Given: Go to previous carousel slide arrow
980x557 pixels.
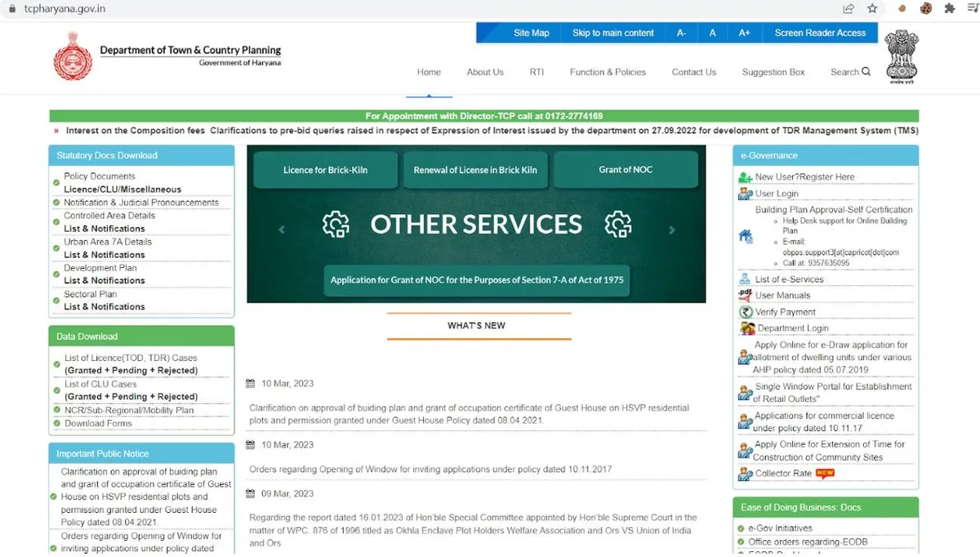Looking at the screenshot, I should click(282, 230).
